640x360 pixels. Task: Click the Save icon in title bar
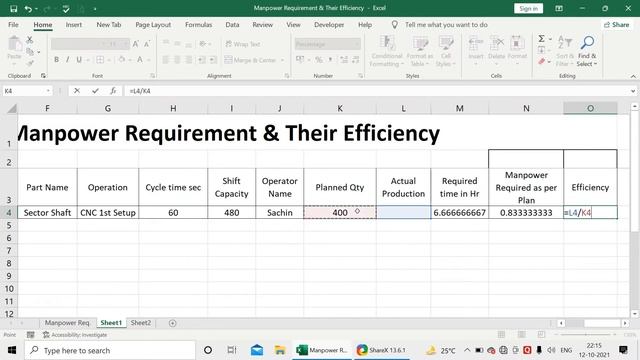point(13,9)
